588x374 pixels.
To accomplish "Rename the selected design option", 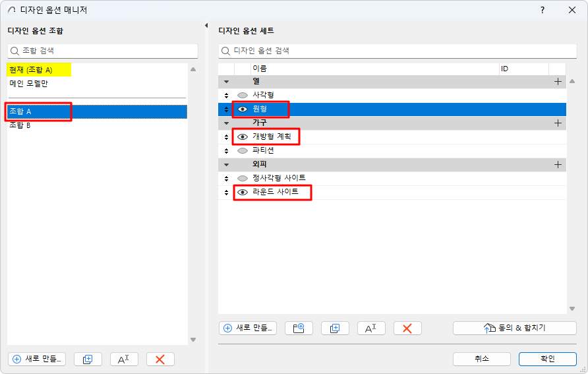I will click(371, 328).
